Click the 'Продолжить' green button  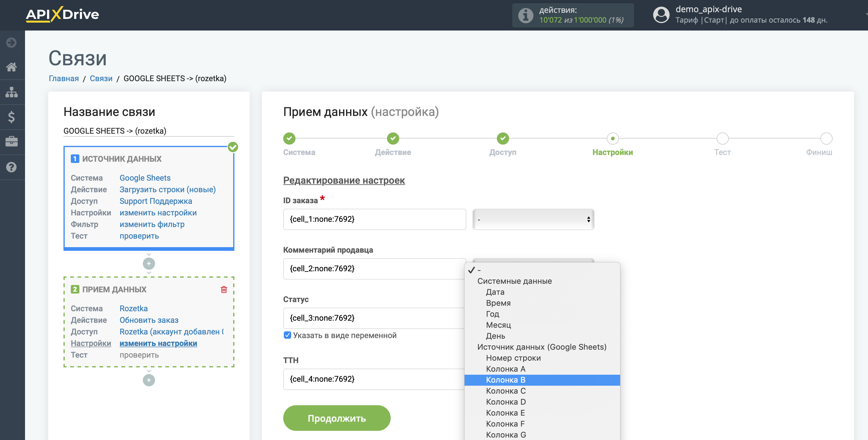point(337,418)
